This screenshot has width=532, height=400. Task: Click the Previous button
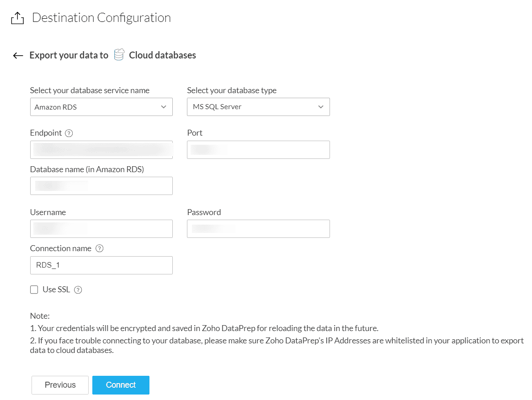60,385
